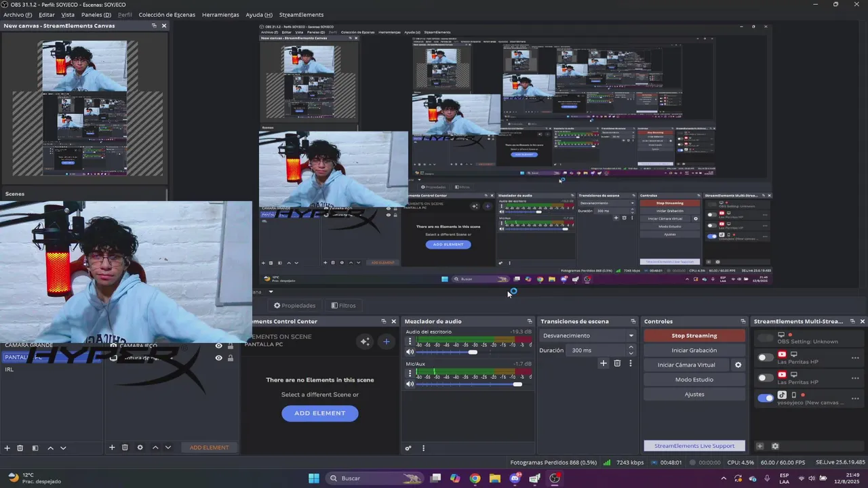Open StreamElements Multi-Stream settings gear
This screenshot has width=868, height=488.
click(x=776, y=446)
